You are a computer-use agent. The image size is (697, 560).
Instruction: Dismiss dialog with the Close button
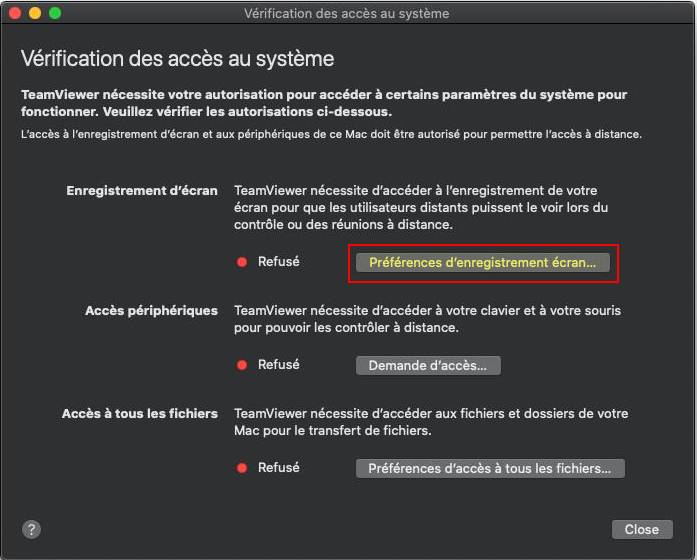[x=642, y=529]
